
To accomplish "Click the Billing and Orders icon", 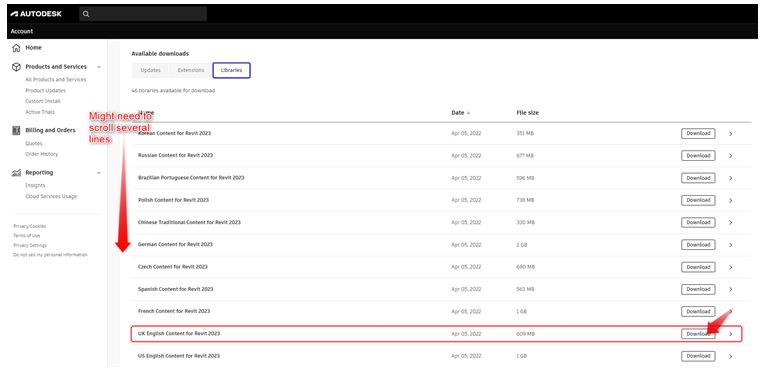I will click(16, 130).
